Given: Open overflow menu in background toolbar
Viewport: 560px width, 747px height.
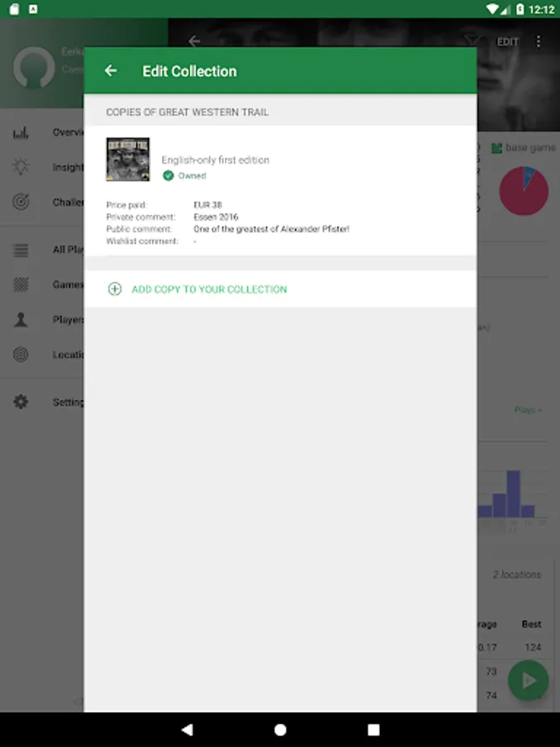Looking at the screenshot, I should pos(538,41).
